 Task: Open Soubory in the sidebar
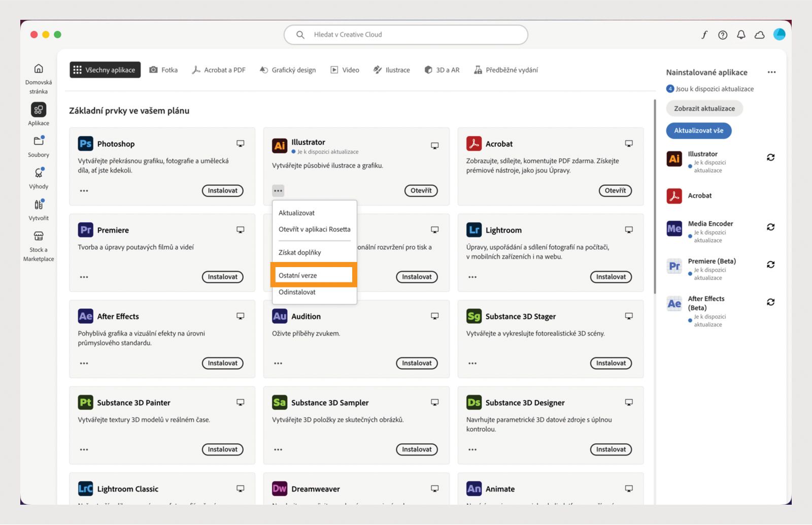(x=39, y=146)
